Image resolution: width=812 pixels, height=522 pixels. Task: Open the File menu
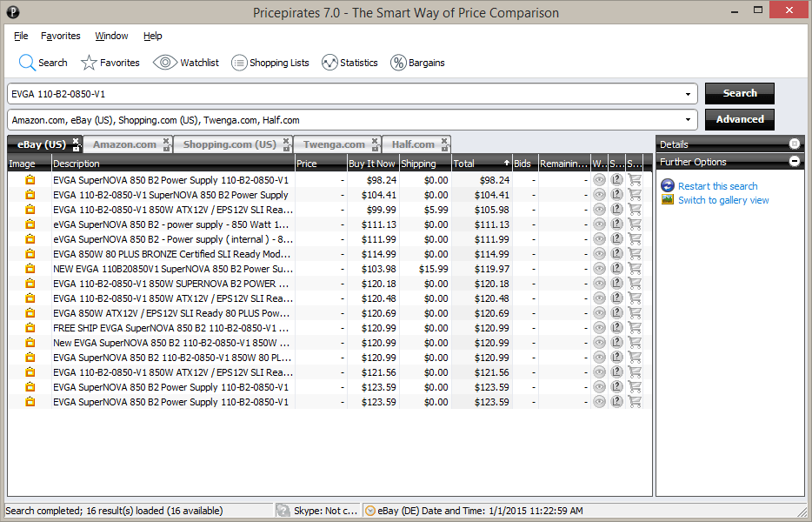coord(21,36)
